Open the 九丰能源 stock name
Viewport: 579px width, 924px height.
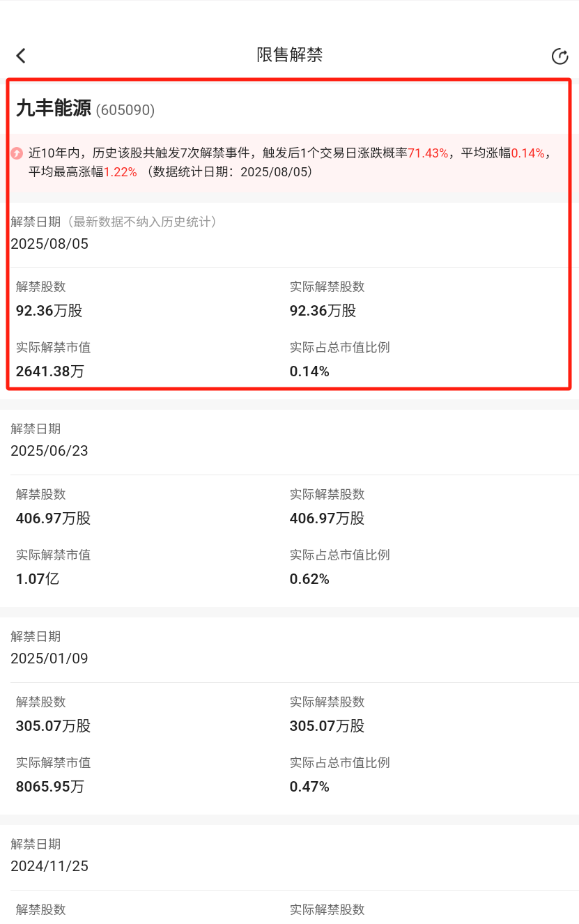(x=54, y=108)
